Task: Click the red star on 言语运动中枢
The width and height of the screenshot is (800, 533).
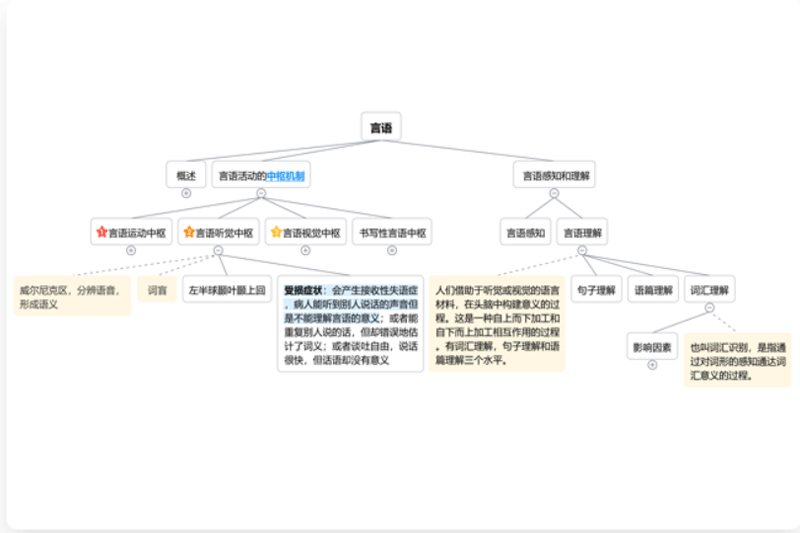Action: tap(102, 232)
